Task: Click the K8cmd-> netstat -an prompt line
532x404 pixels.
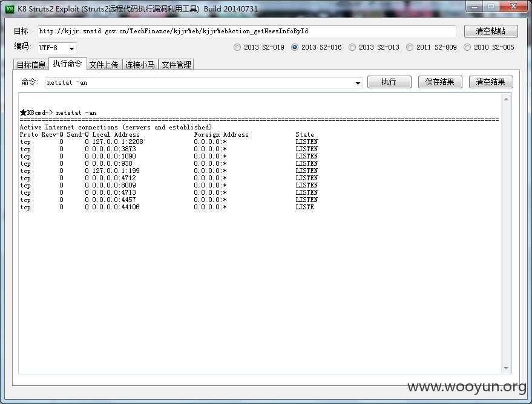Action: (58, 112)
